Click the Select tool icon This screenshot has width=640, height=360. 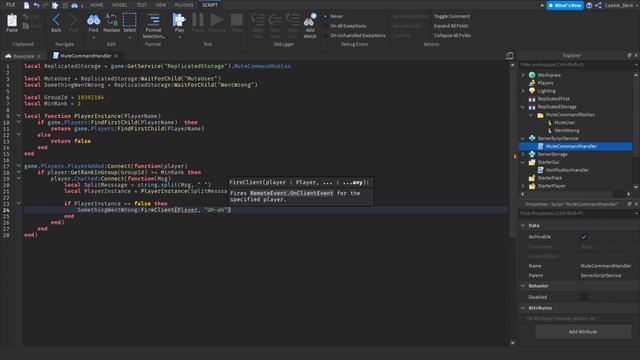[129, 20]
